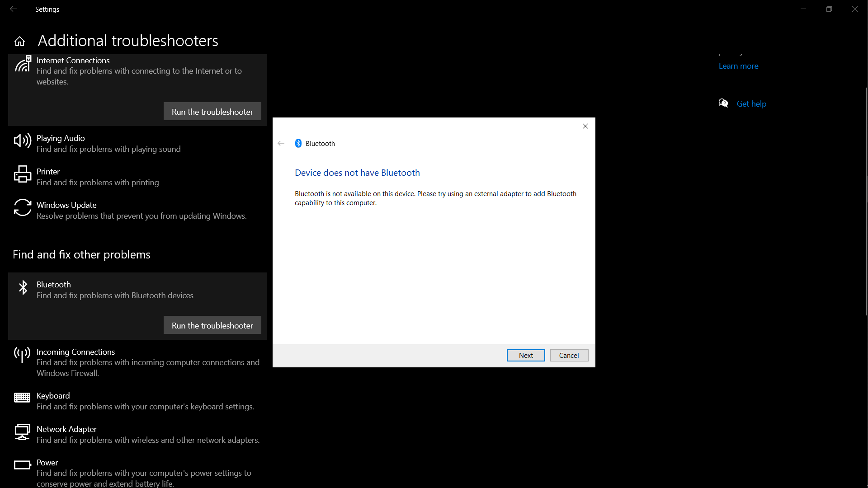
Task: Minimize the Settings window
Action: (x=803, y=9)
